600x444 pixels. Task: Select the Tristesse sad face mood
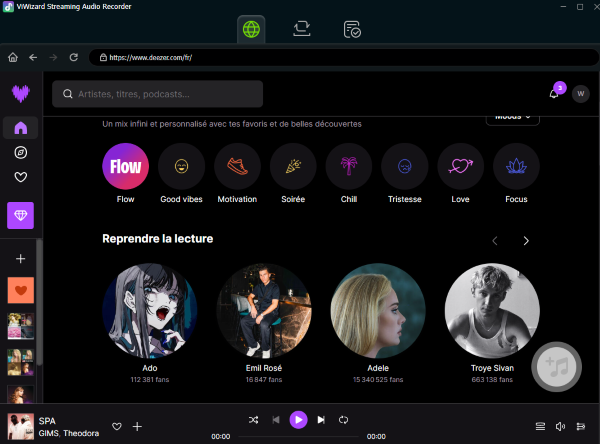405,166
